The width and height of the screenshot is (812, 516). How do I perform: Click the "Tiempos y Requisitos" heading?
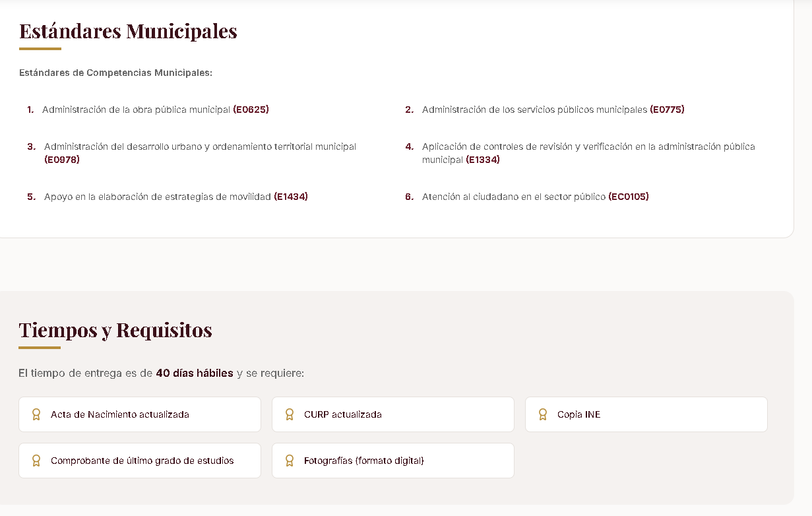point(115,330)
